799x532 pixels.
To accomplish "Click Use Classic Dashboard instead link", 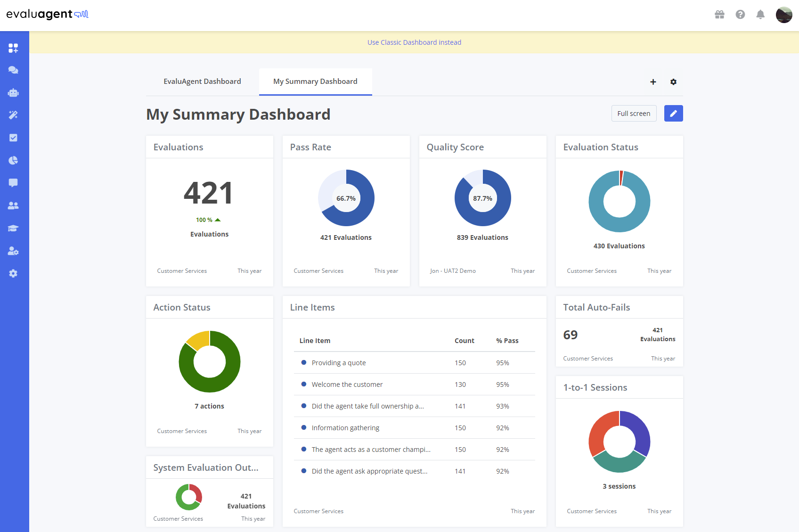I will 414,42.
